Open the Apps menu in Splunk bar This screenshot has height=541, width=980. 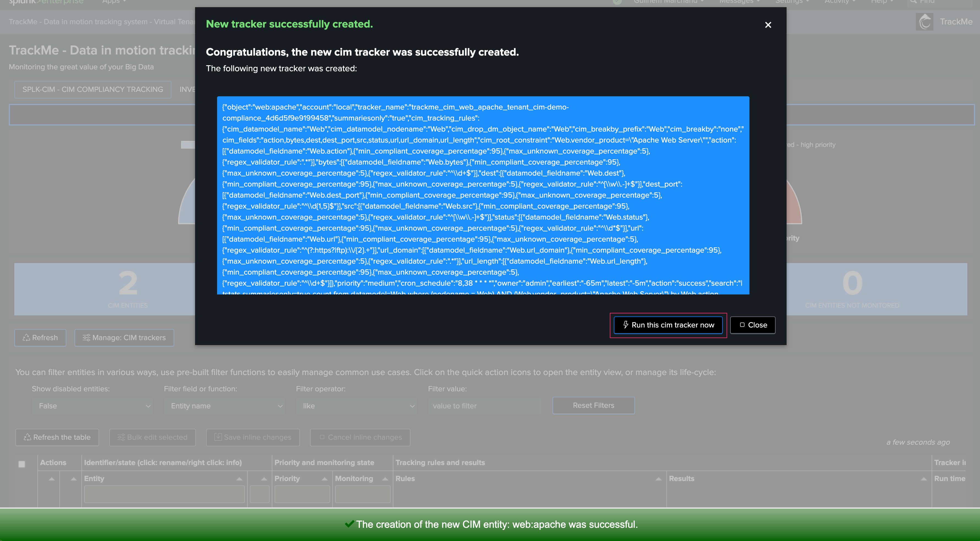114,2
